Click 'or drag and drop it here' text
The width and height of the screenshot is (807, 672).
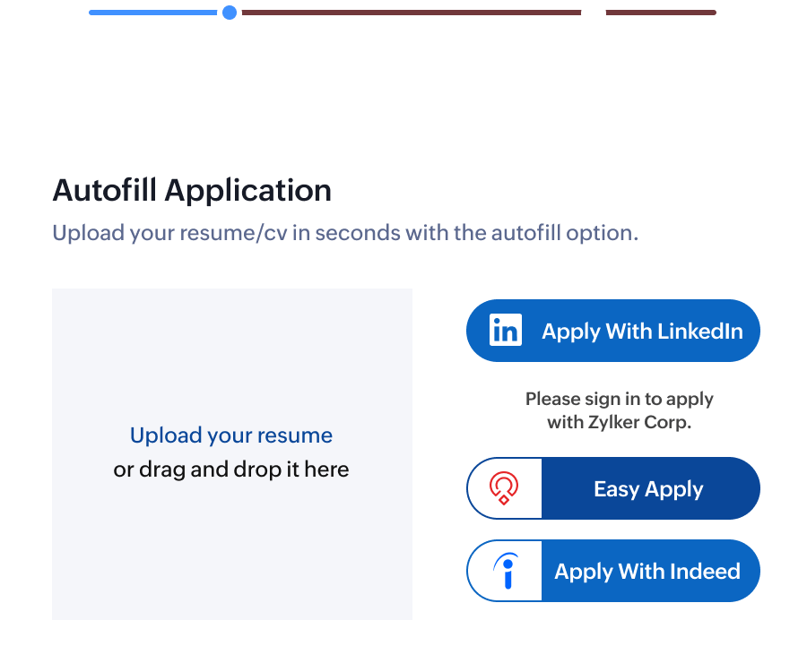click(231, 470)
